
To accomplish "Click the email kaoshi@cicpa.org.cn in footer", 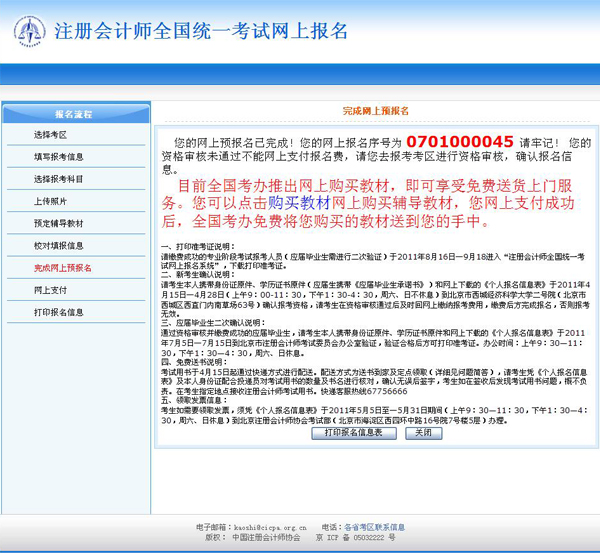I will click(270, 527).
